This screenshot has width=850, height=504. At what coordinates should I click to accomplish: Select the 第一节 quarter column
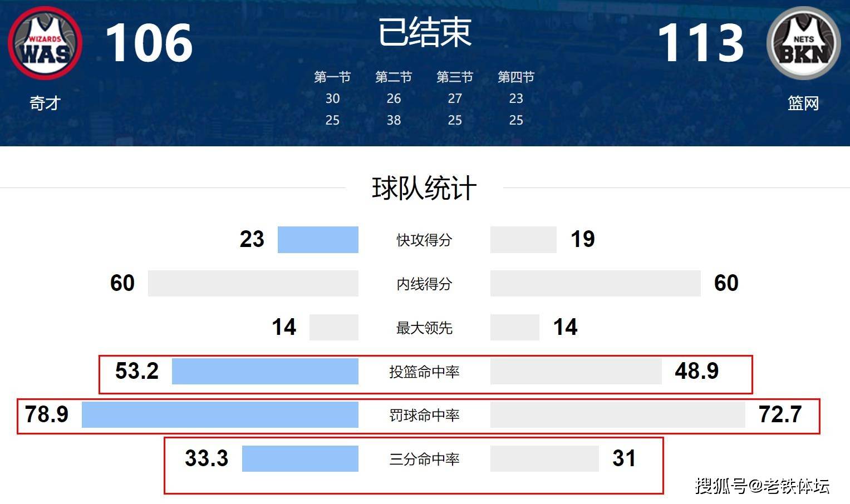tap(332, 98)
